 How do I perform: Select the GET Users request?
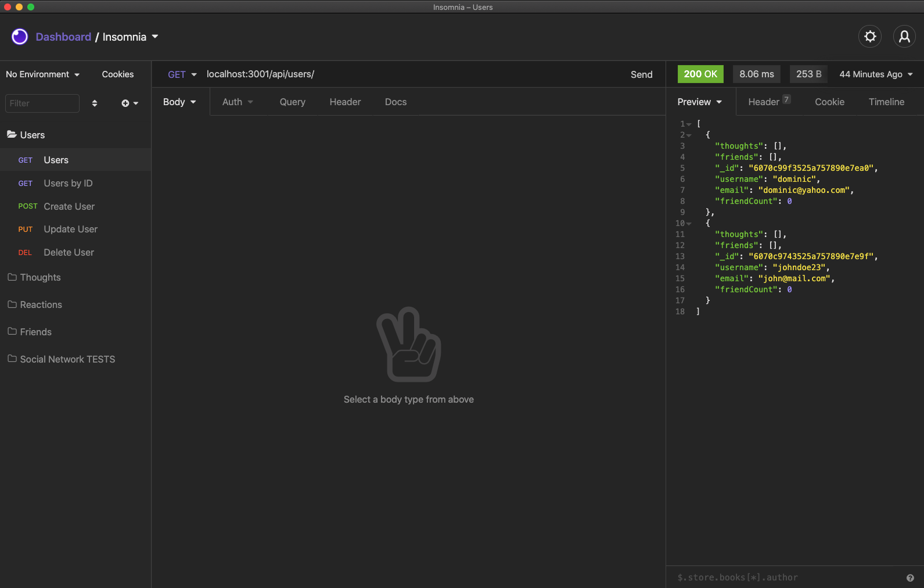click(x=75, y=160)
